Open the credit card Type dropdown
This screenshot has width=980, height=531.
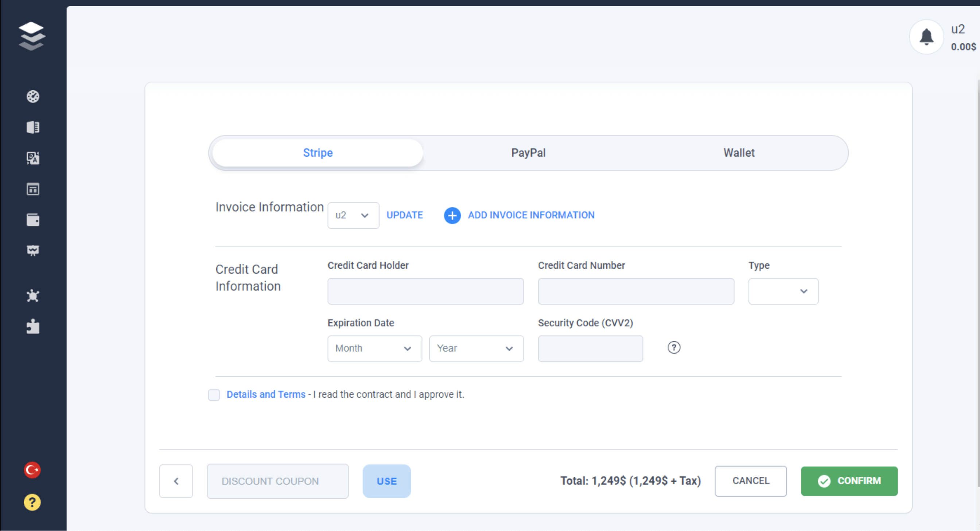783,291
